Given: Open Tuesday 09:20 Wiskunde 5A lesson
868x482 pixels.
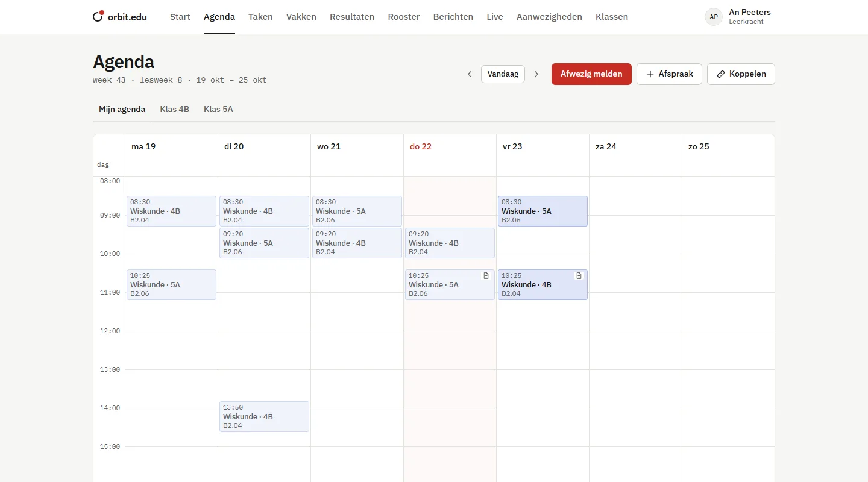Looking at the screenshot, I should (x=264, y=243).
